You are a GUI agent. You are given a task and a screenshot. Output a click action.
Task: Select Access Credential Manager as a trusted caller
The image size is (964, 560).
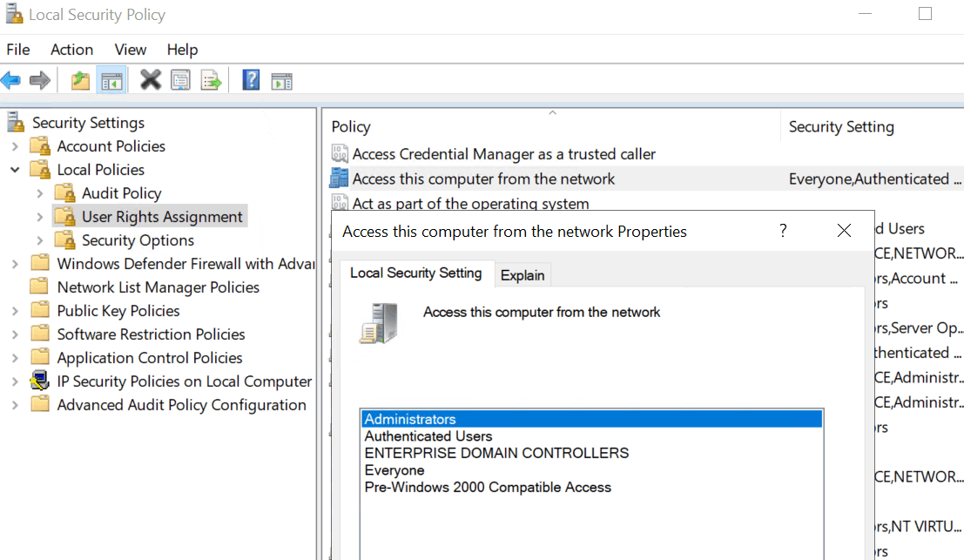click(x=503, y=153)
